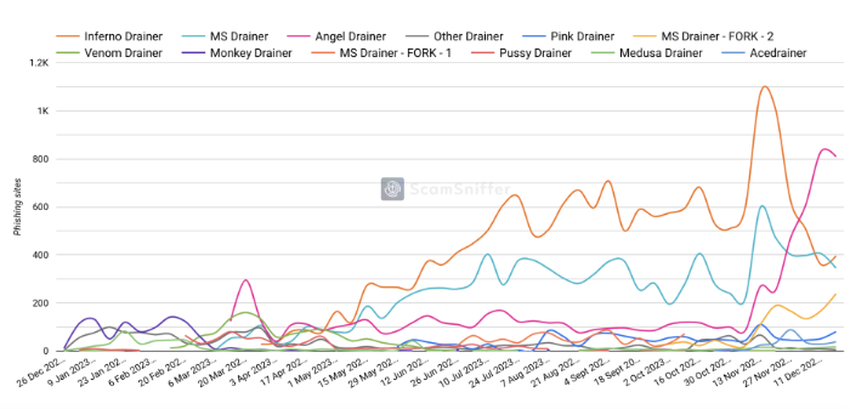Viewport: 850px width, 409px height.
Task: Toggle Monkey Drainer legend entry
Action: (x=236, y=53)
